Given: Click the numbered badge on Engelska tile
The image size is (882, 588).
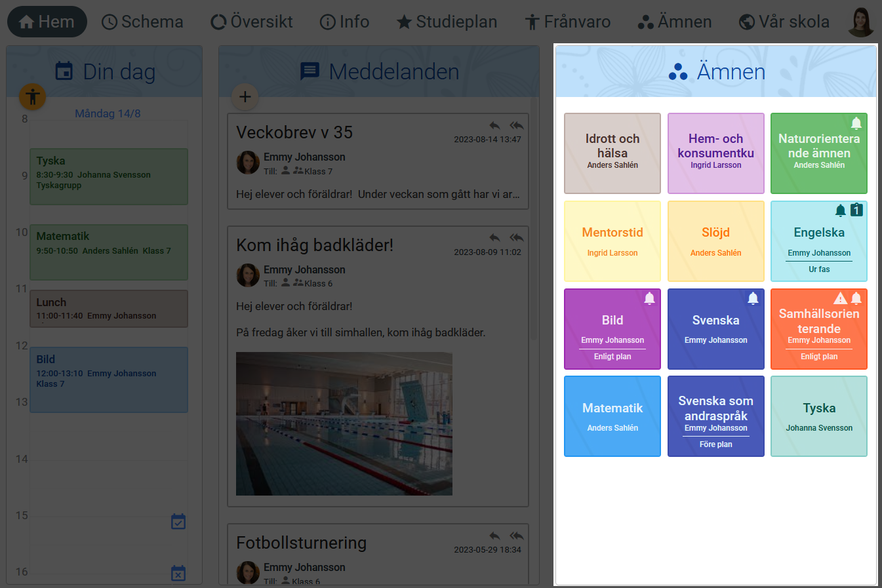Looking at the screenshot, I should point(856,210).
